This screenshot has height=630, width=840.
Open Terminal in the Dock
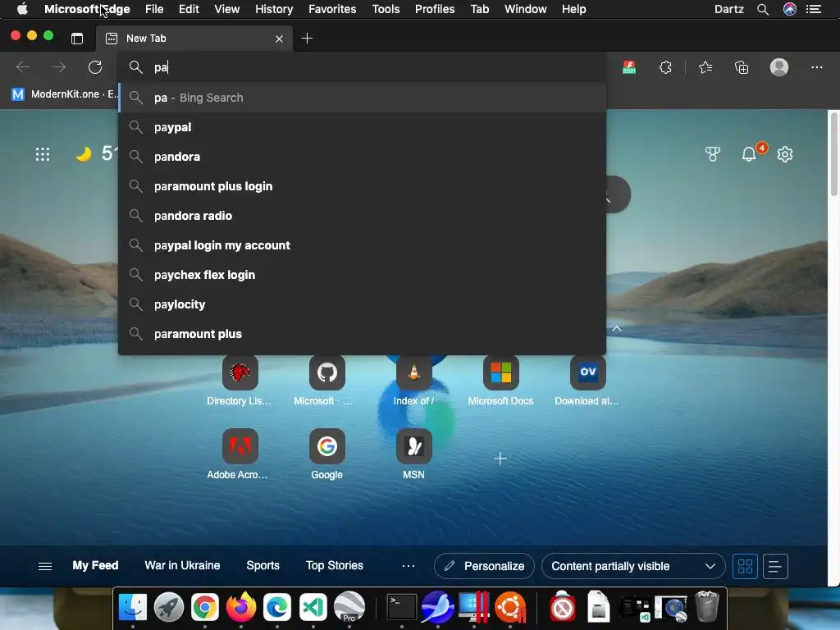tap(402, 607)
